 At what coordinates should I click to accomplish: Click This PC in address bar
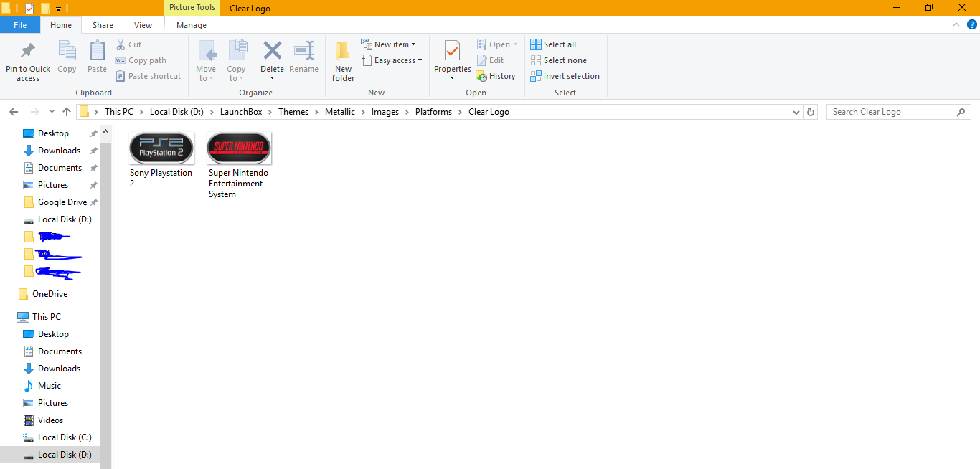[x=119, y=112]
